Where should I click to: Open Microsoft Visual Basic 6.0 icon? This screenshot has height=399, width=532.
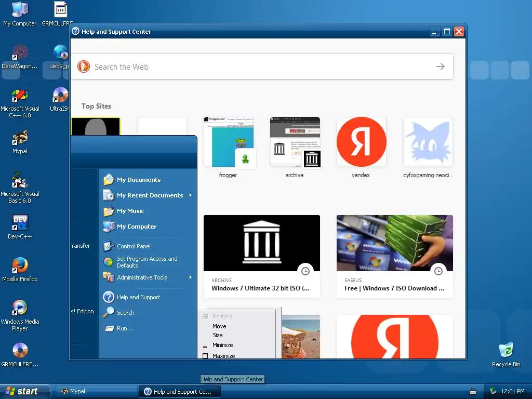(x=20, y=188)
